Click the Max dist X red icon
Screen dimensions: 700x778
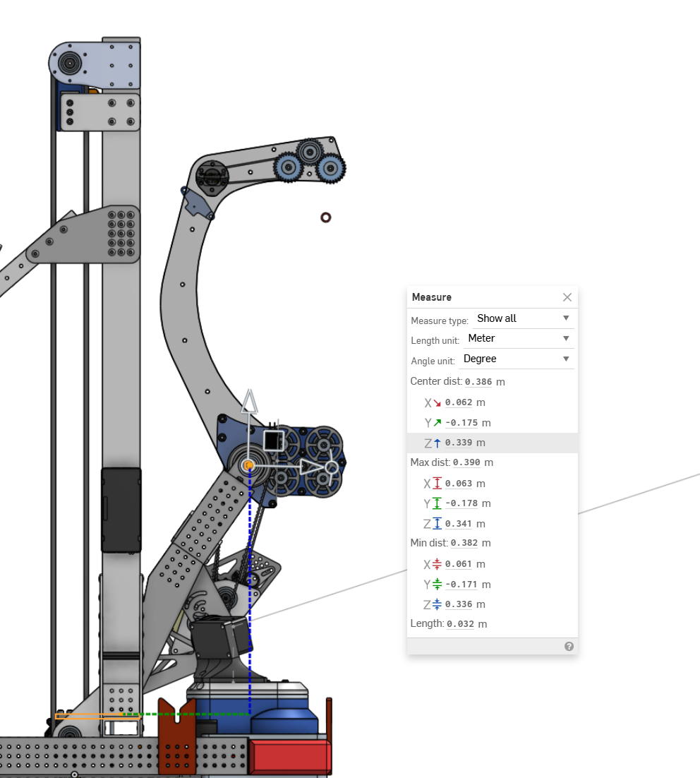point(437,484)
